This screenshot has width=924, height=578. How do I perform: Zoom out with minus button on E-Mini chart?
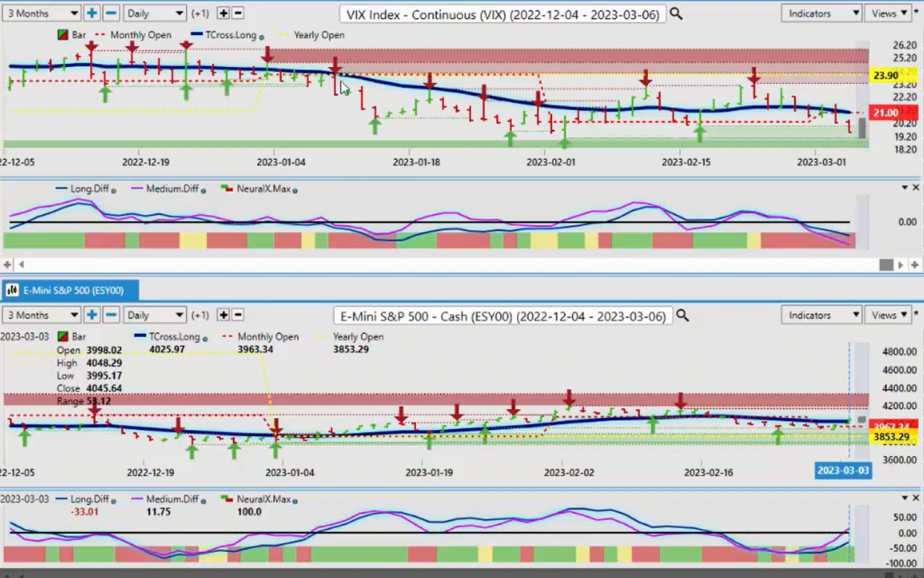point(111,315)
